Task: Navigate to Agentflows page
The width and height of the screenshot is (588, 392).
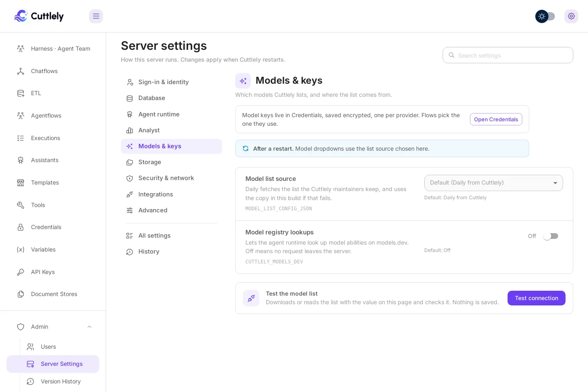Action: [53, 116]
